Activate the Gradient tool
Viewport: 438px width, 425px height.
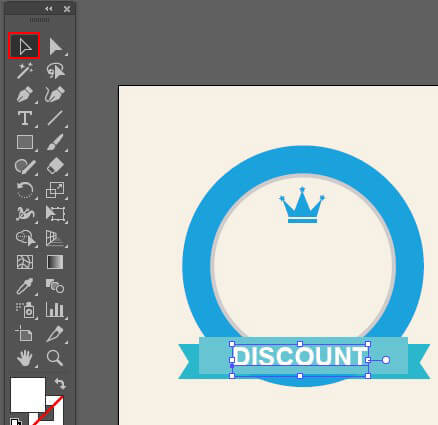[55, 262]
